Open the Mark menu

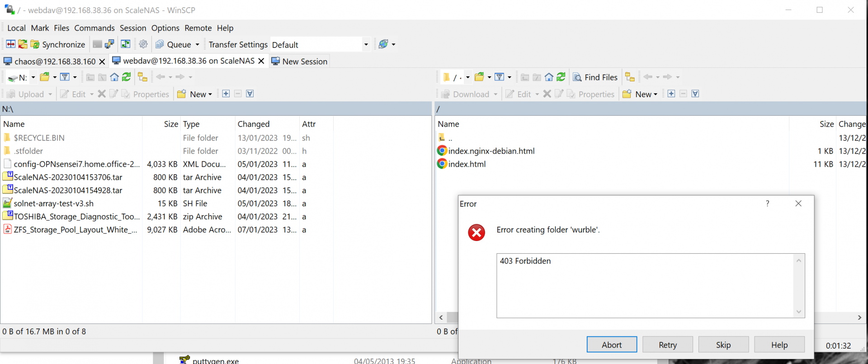[x=40, y=28]
